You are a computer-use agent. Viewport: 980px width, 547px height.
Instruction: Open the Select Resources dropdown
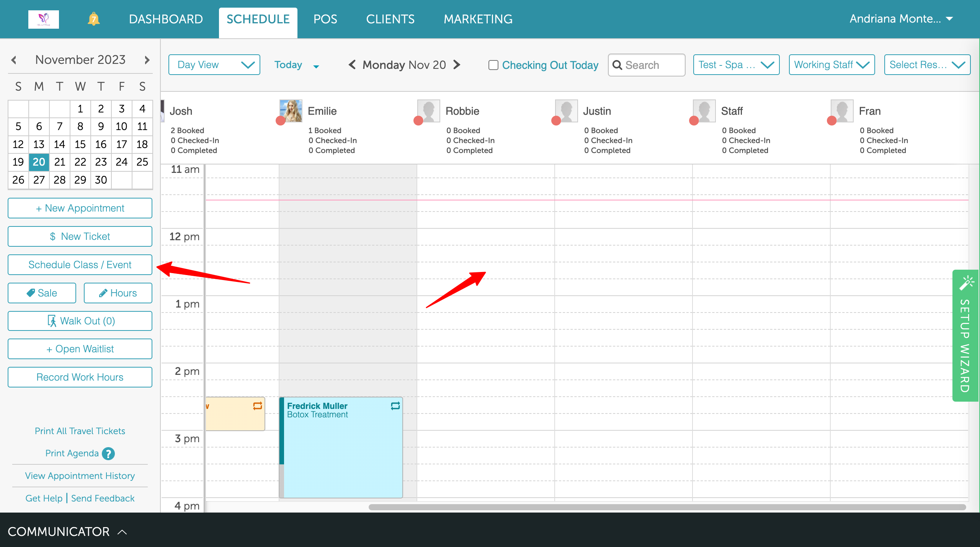click(927, 65)
